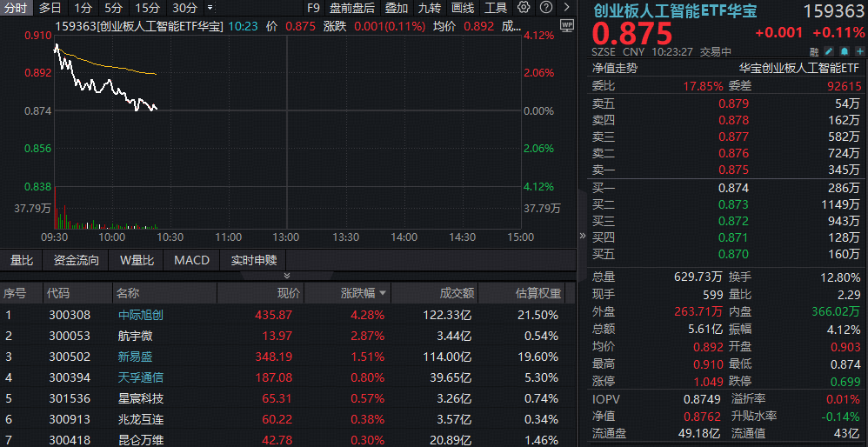
Task: Expand the panel using double-chevron below indicators
Action: (288, 275)
